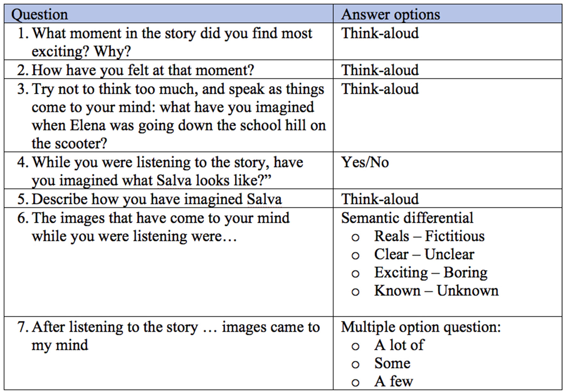Select the Reals – Fictitious option bullet
The height and width of the screenshot is (392, 563).
(355, 237)
